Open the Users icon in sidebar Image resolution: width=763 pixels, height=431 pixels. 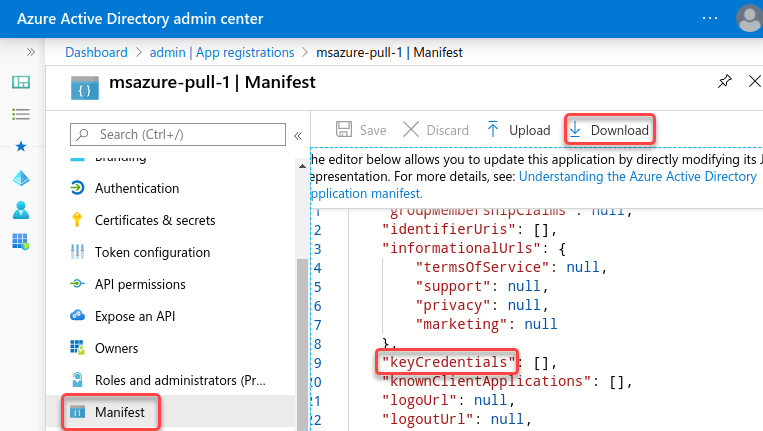tap(20, 210)
